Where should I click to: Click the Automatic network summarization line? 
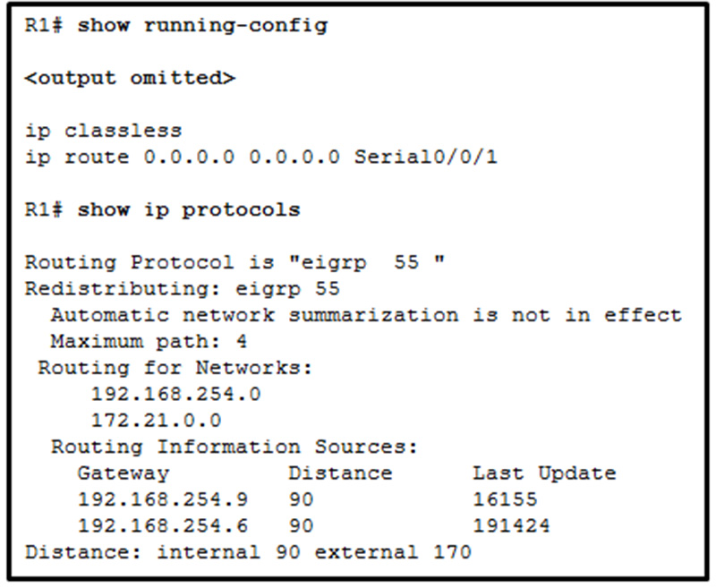tap(366, 315)
